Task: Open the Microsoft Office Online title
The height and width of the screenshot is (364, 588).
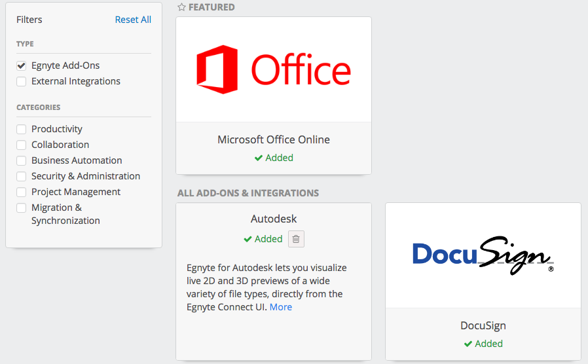Action: 274,139
